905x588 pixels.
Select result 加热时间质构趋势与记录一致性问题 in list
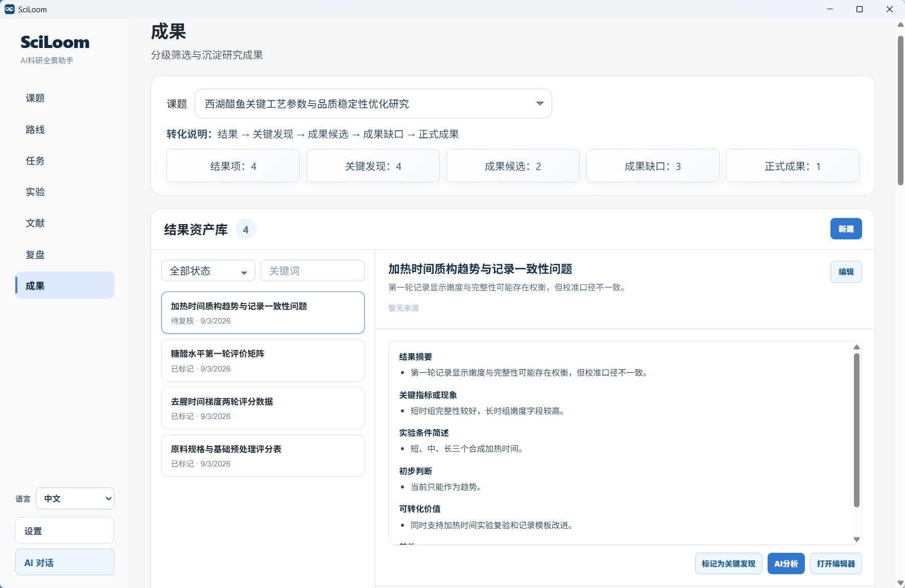(263, 312)
